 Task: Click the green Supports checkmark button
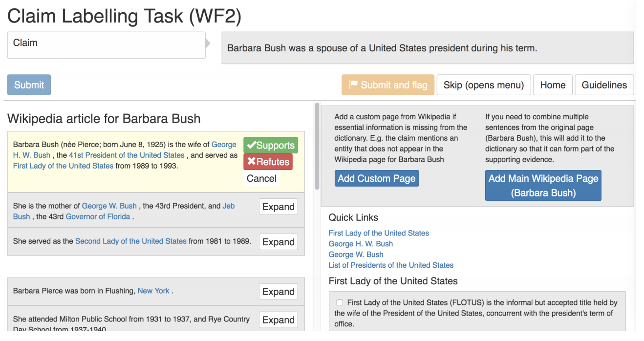(270, 146)
